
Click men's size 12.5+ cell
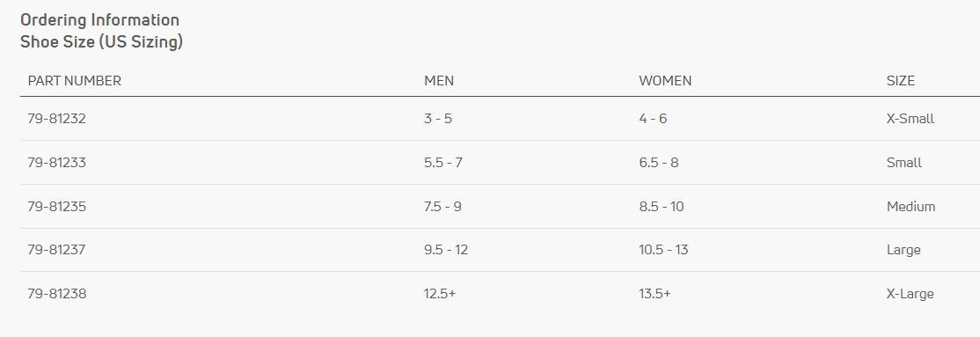point(440,293)
